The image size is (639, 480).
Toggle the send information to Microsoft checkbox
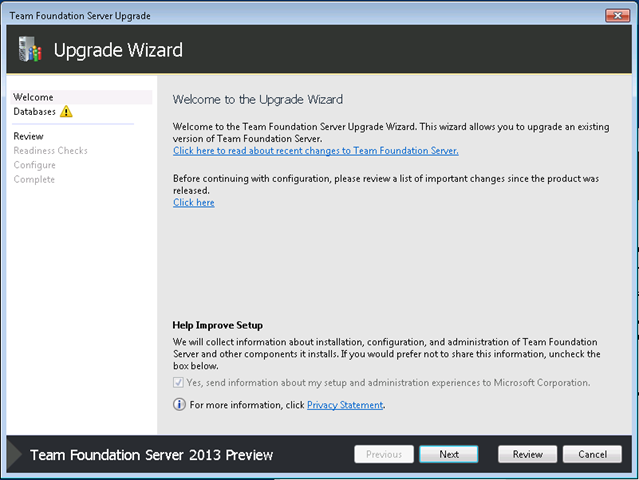click(178, 383)
